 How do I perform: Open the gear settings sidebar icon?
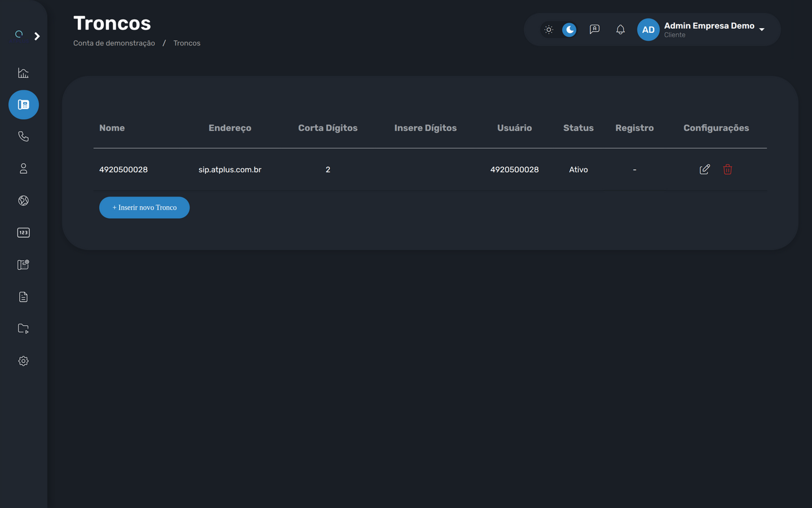pos(23,361)
